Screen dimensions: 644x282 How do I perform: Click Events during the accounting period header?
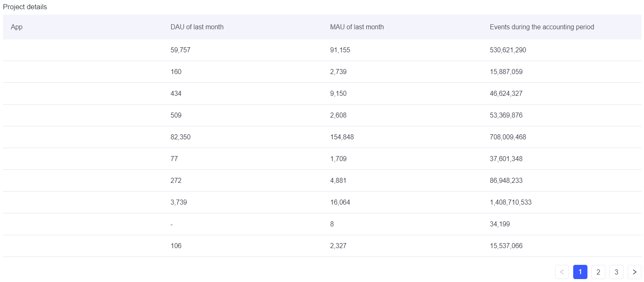[x=542, y=27]
